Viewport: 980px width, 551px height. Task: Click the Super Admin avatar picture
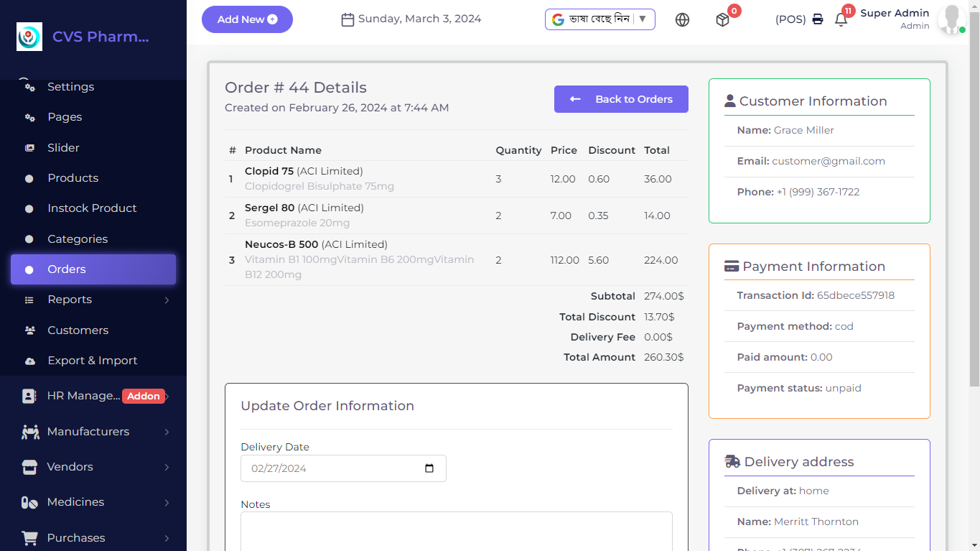pos(951,19)
